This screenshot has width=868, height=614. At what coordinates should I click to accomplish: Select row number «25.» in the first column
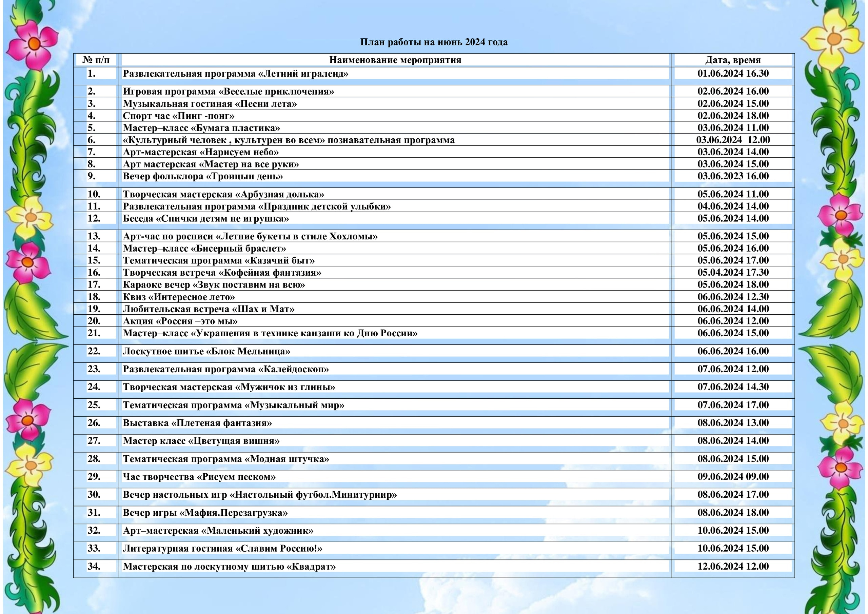[x=94, y=405]
